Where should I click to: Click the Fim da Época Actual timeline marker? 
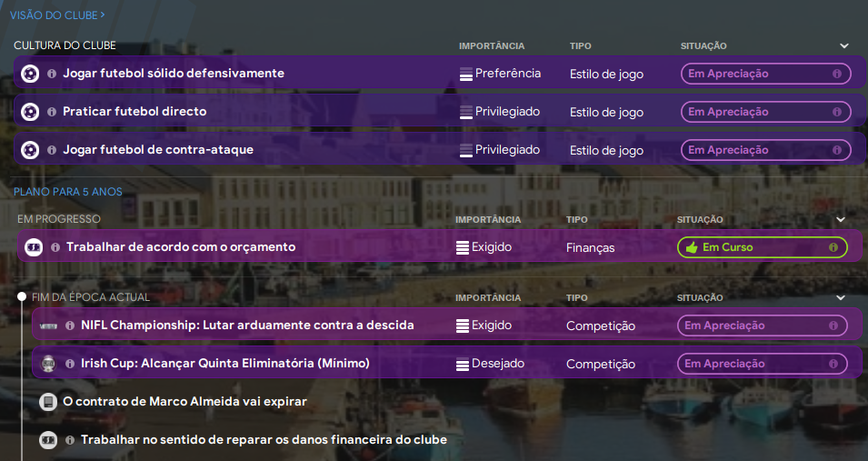coord(22,297)
